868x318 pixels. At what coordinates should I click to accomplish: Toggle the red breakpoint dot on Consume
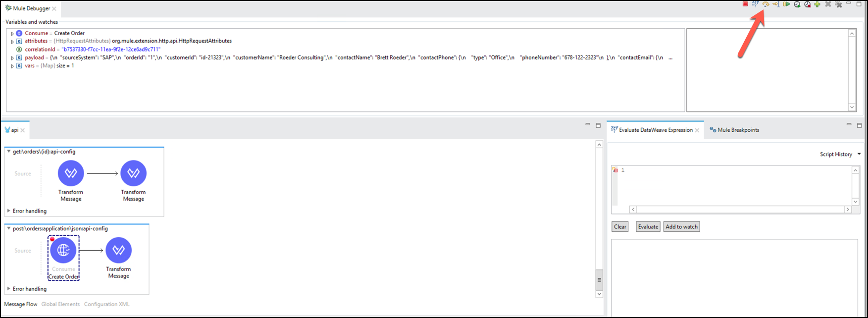(52, 239)
